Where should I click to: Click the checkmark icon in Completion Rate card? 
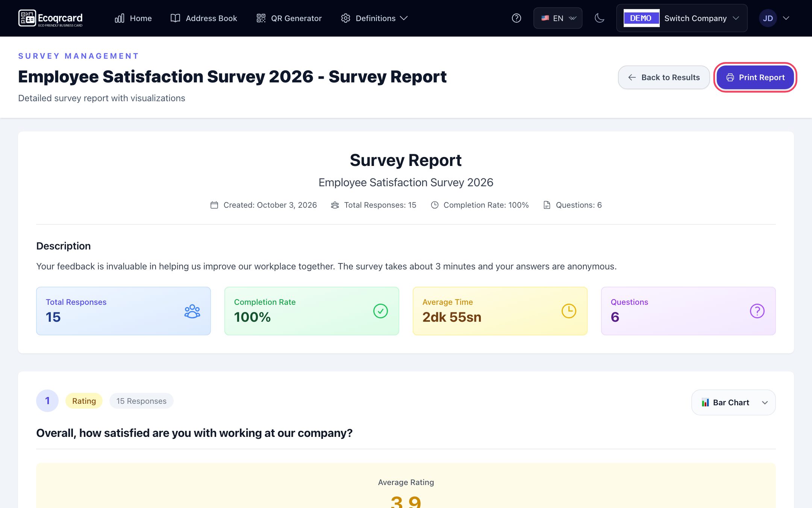pyautogui.click(x=380, y=311)
